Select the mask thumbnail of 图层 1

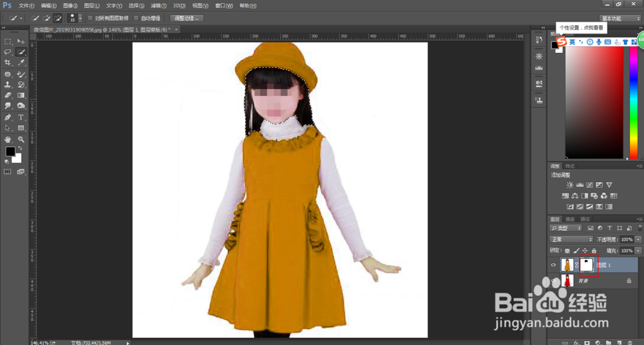587,265
